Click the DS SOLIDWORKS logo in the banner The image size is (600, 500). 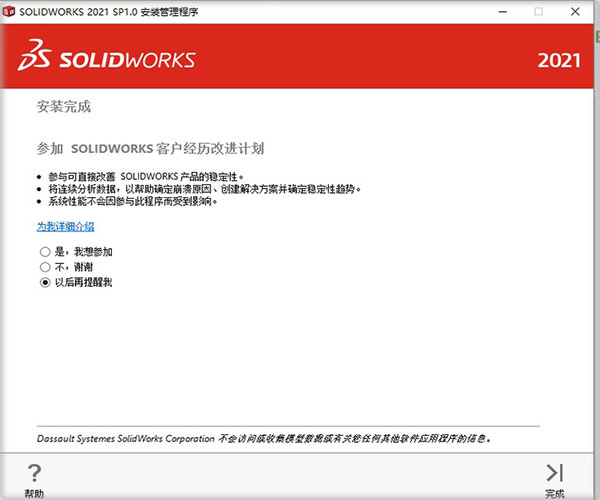106,56
